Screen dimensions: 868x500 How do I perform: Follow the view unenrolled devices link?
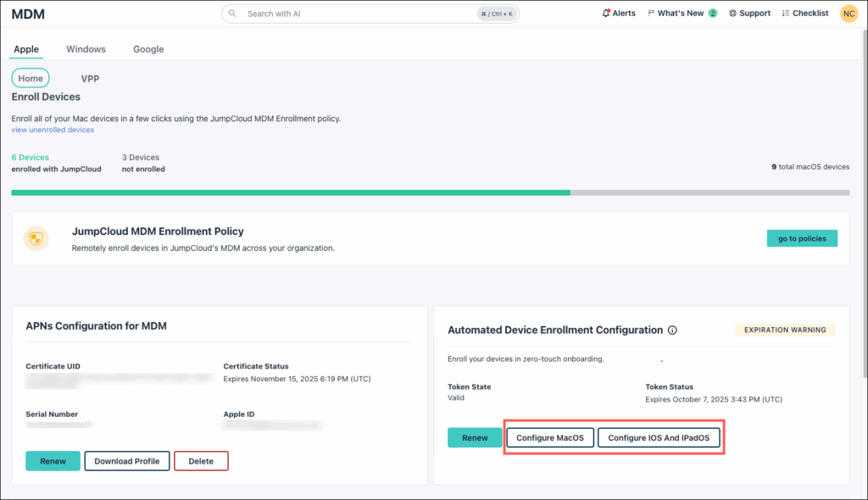(x=53, y=130)
